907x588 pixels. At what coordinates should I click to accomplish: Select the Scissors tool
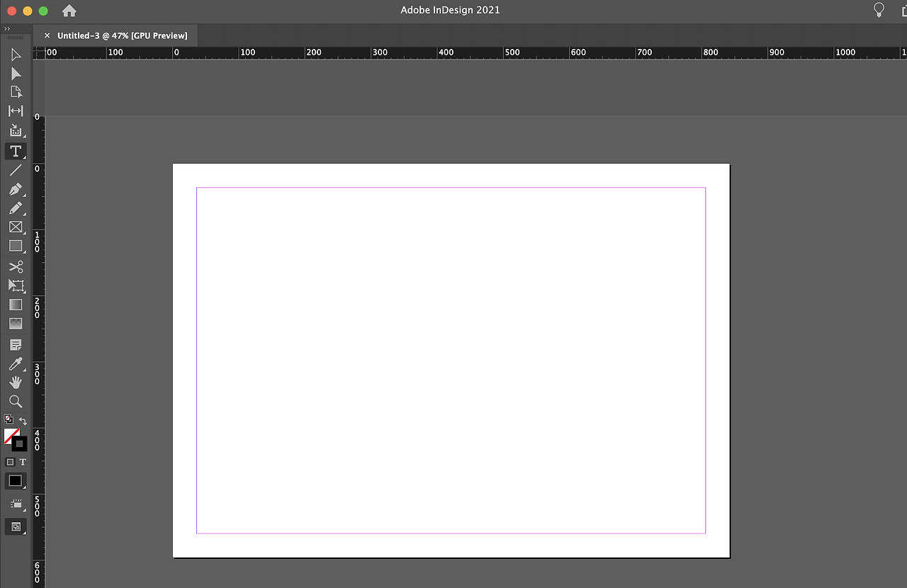tap(16, 266)
